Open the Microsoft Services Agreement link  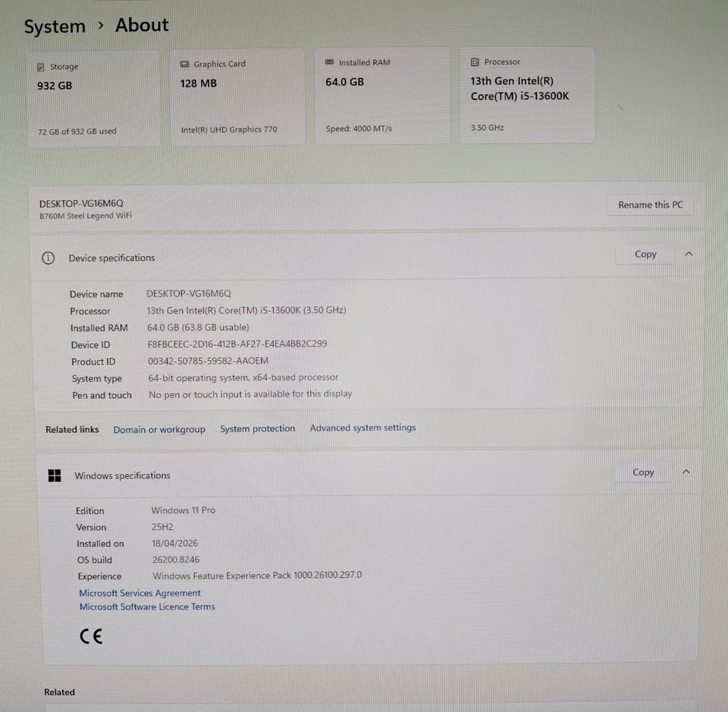pos(140,593)
